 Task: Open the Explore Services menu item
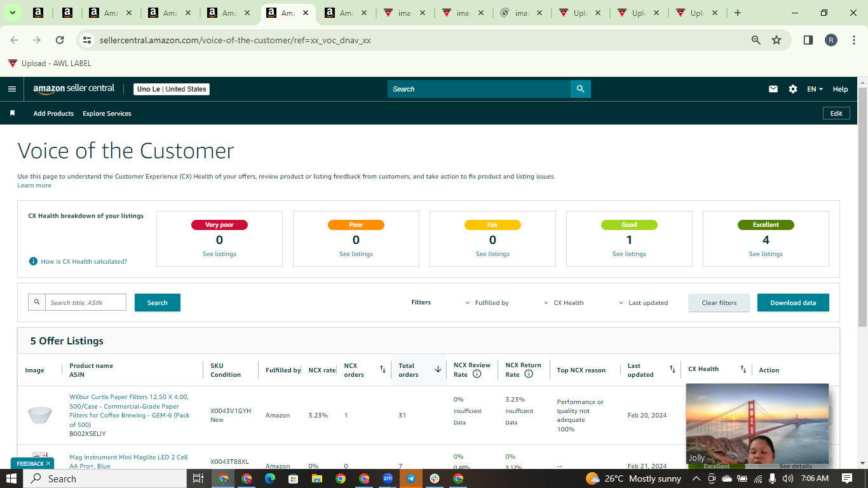pyautogui.click(x=107, y=113)
